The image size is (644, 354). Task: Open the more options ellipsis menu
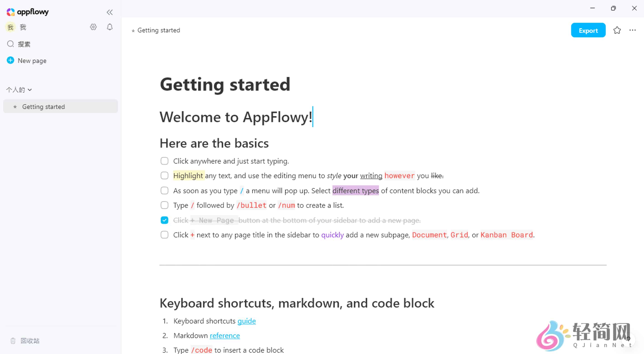tap(632, 30)
